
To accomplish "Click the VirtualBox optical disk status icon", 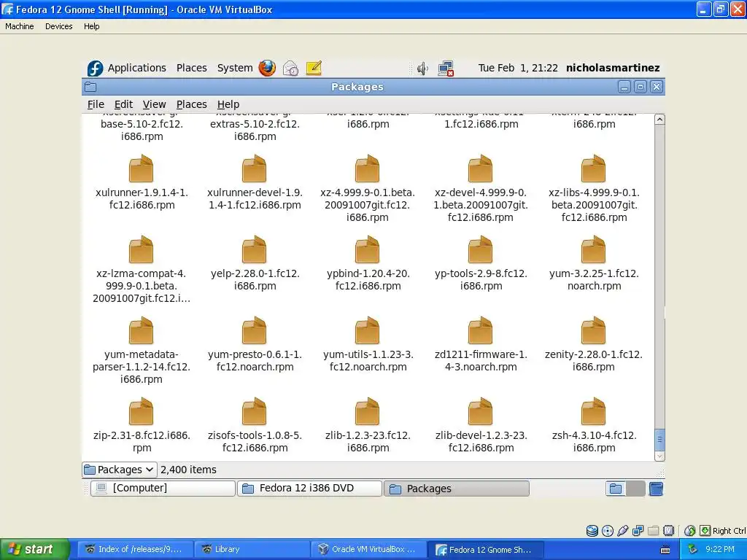I will pos(608,531).
